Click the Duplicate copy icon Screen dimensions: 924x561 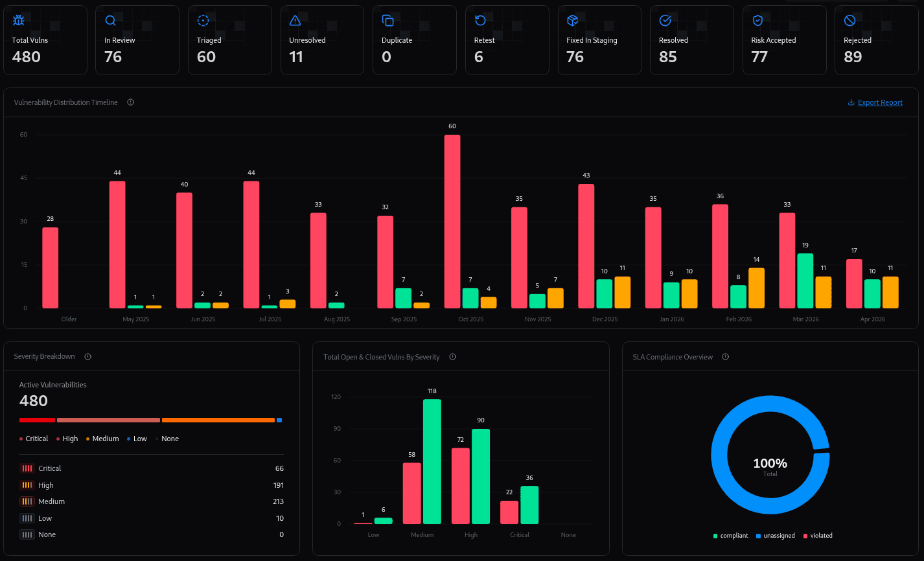click(388, 21)
